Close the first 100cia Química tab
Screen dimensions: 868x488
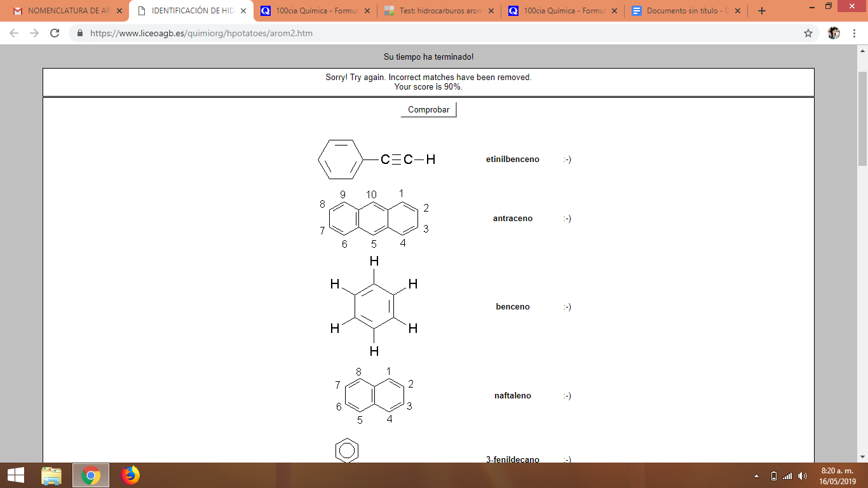(367, 11)
